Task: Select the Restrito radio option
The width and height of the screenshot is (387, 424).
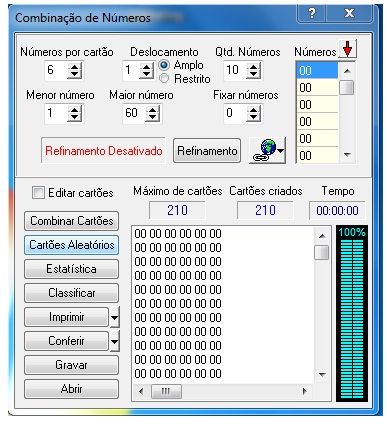Action: coord(164,79)
